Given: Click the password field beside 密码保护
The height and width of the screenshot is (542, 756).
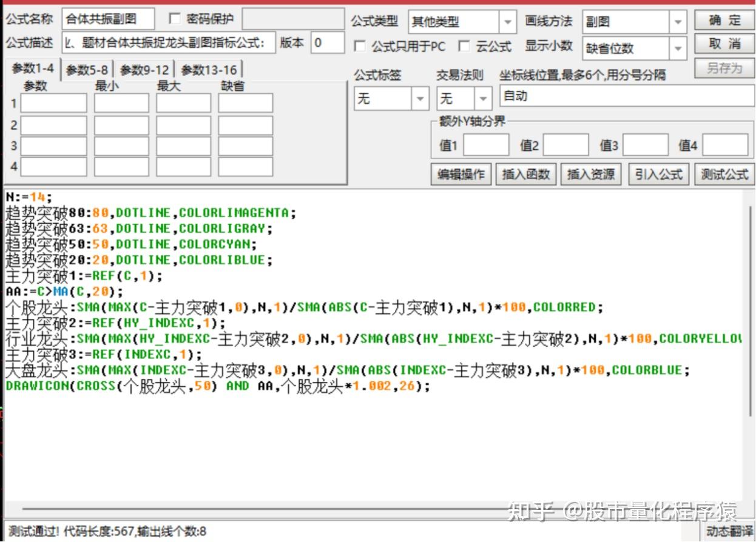Looking at the screenshot, I should pos(294,19).
